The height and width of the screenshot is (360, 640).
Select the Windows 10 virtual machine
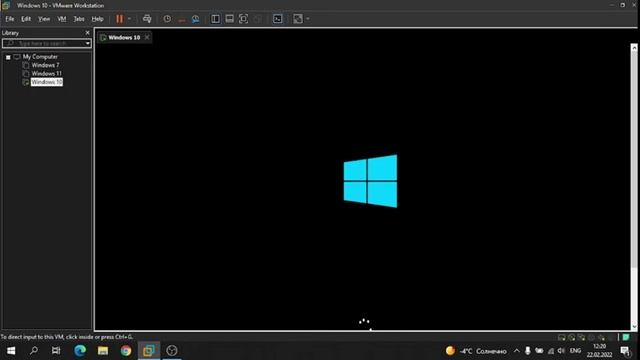pos(47,82)
